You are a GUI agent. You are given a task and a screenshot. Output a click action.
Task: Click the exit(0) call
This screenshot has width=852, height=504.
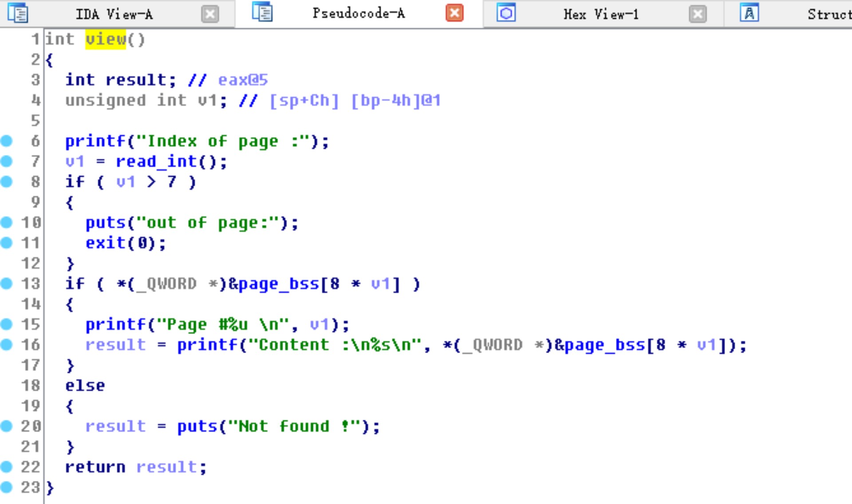click(106, 243)
